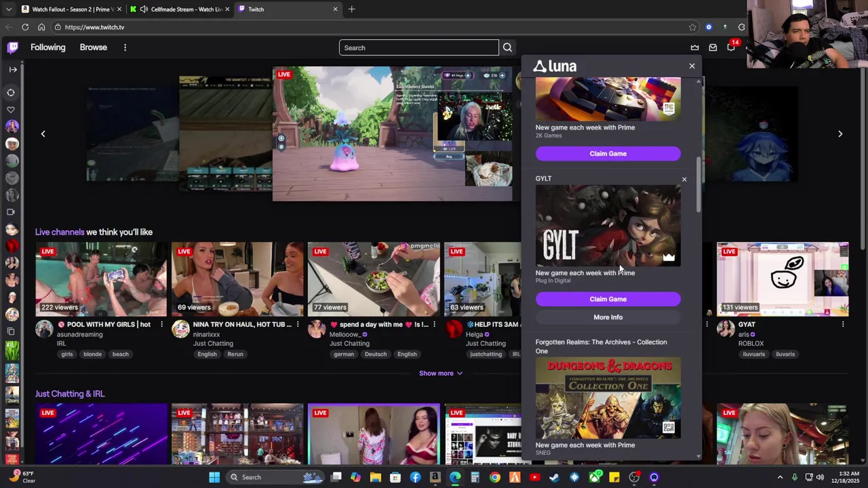The height and width of the screenshot is (488, 868).
Task: Select the blonde tag
Action: [92, 354]
